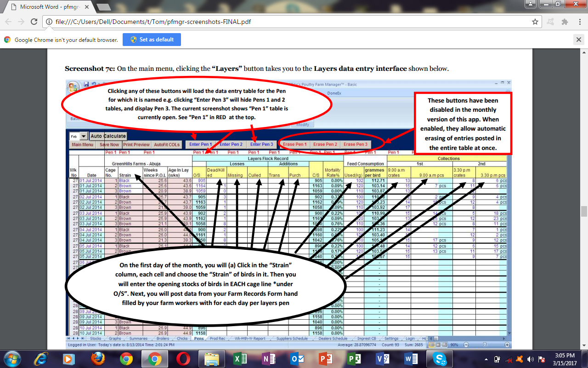The height and width of the screenshot is (368, 588).
Task: Open the Wk-Mth-Yr Report sheet tab
Action: (250, 339)
